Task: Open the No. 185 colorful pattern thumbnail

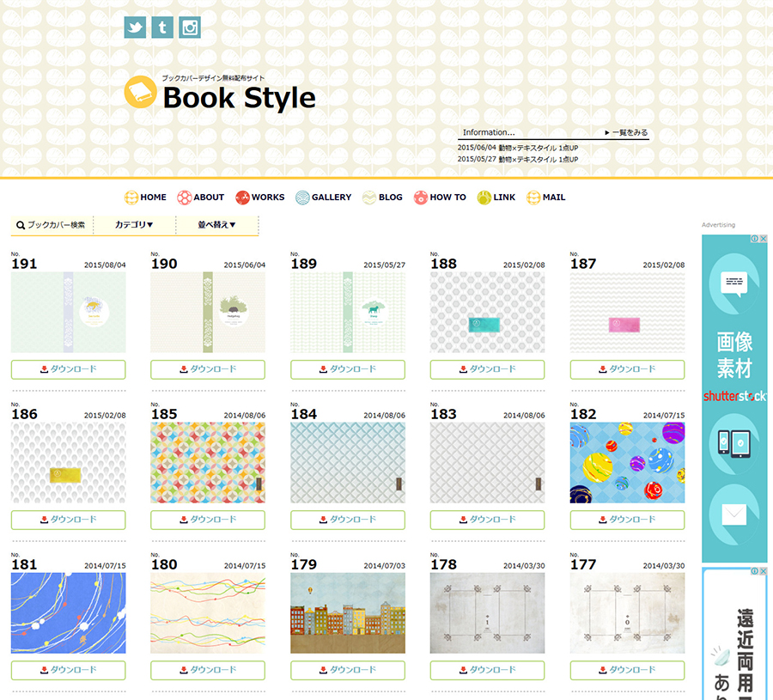Action: tap(208, 463)
